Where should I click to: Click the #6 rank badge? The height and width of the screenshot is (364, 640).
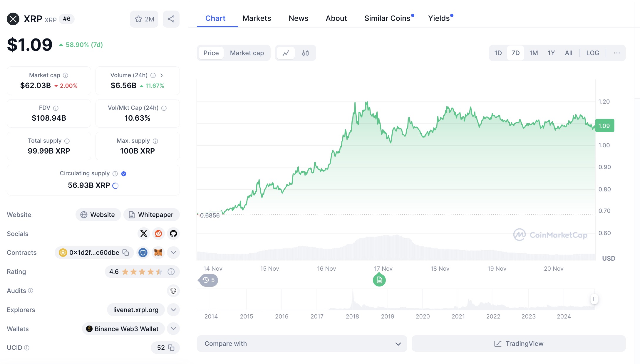pos(67,19)
